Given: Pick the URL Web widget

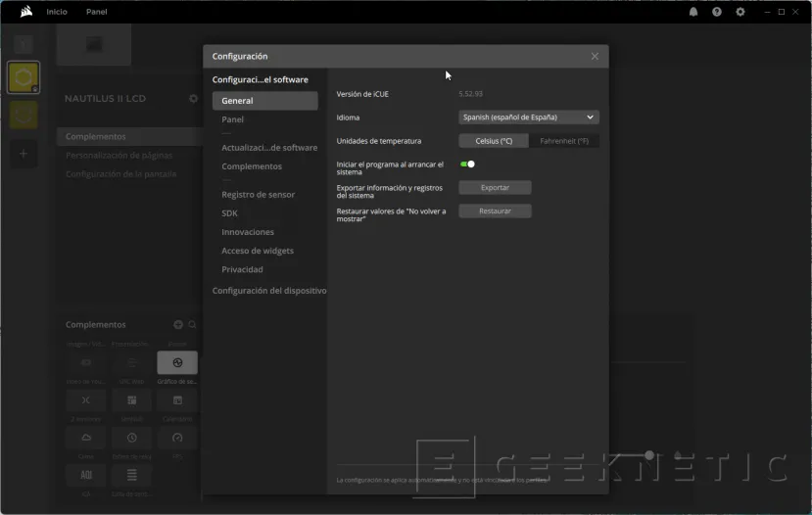Looking at the screenshot, I should click(131, 362).
